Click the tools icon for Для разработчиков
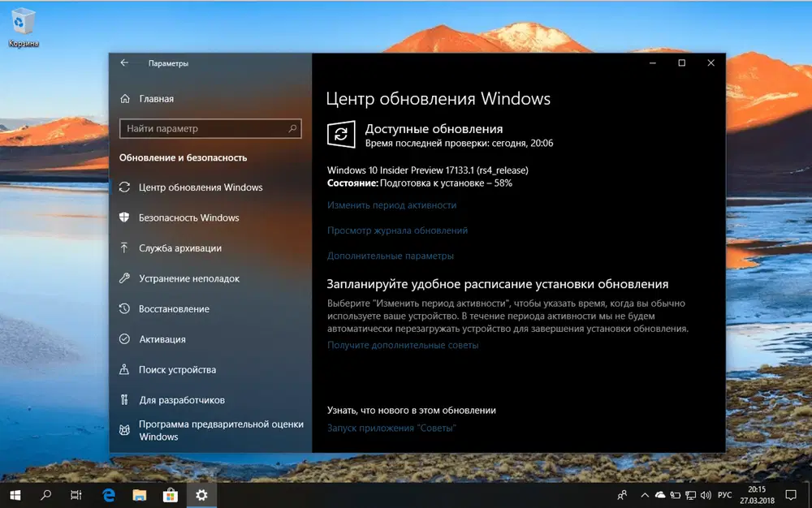Viewport: 812px width, 508px height. tap(124, 400)
